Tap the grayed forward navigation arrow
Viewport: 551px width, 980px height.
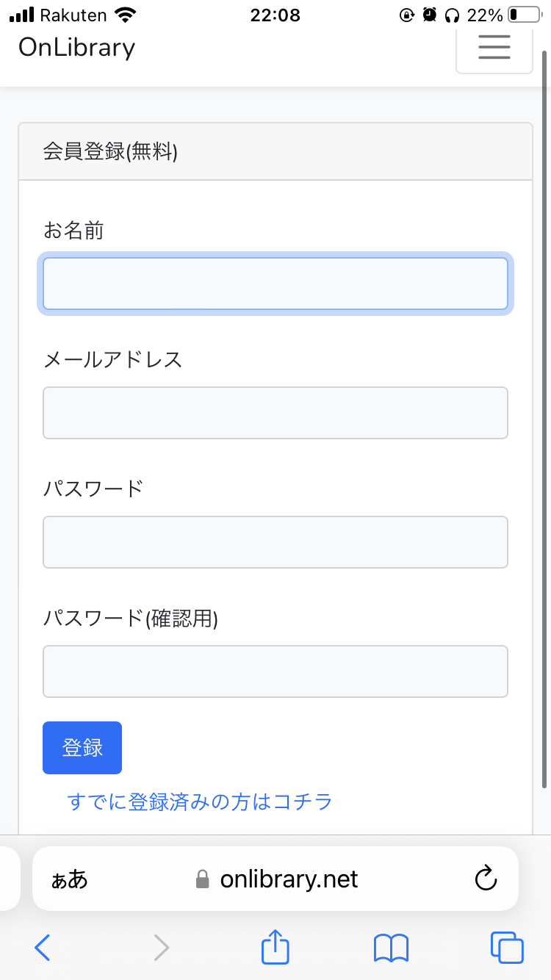pos(162,948)
